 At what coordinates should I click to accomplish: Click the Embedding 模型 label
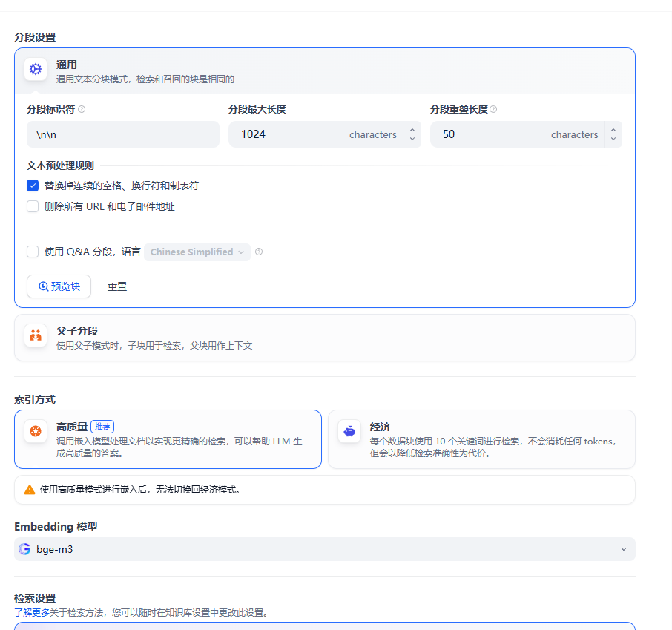(x=56, y=527)
